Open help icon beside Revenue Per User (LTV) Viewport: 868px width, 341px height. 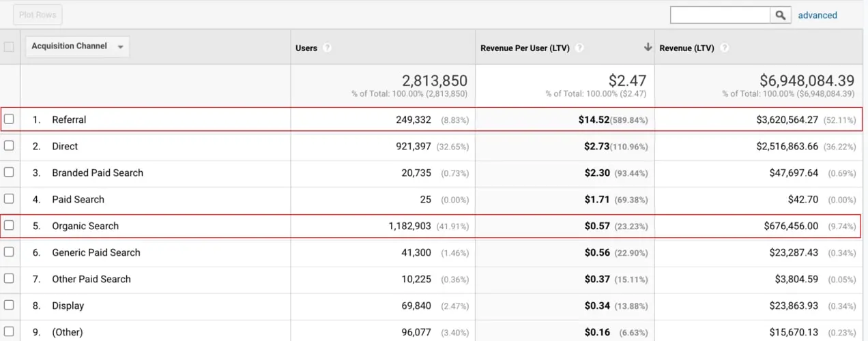[x=579, y=48]
